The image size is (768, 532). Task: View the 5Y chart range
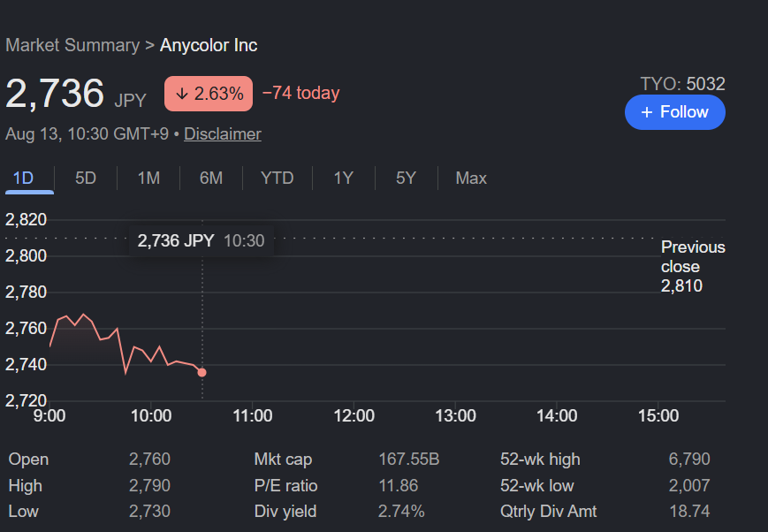click(x=406, y=178)
